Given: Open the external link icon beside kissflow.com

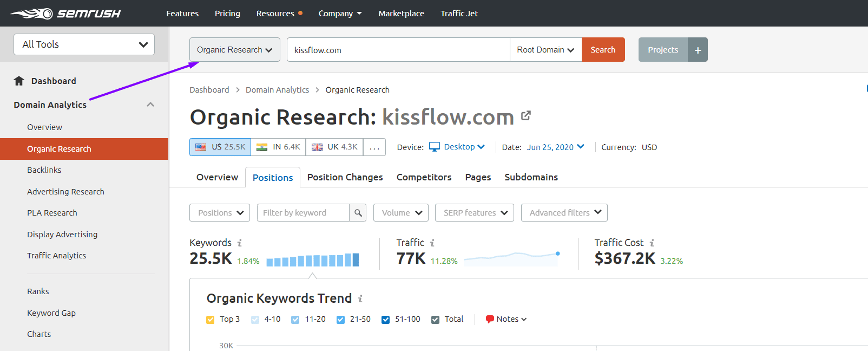Looking at the screenshot, I should [525, 115].
